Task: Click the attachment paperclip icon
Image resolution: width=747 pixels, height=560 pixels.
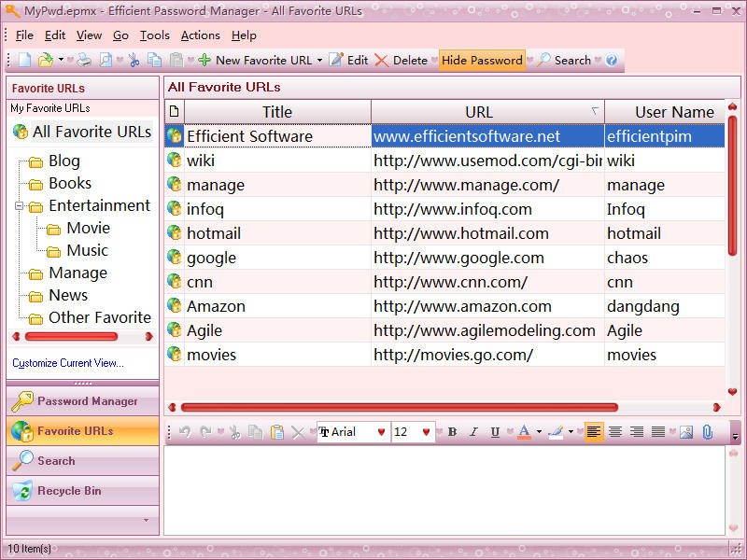Action: 708,432
